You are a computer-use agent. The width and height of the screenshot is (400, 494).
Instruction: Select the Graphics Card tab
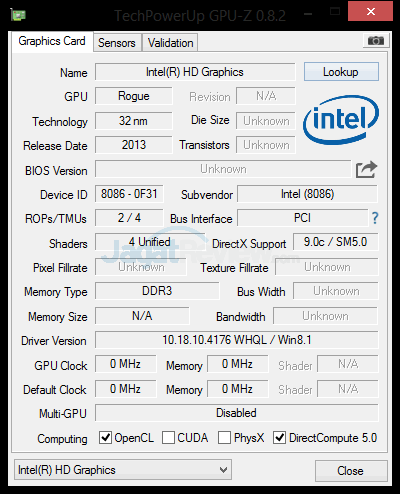[52, 41]
